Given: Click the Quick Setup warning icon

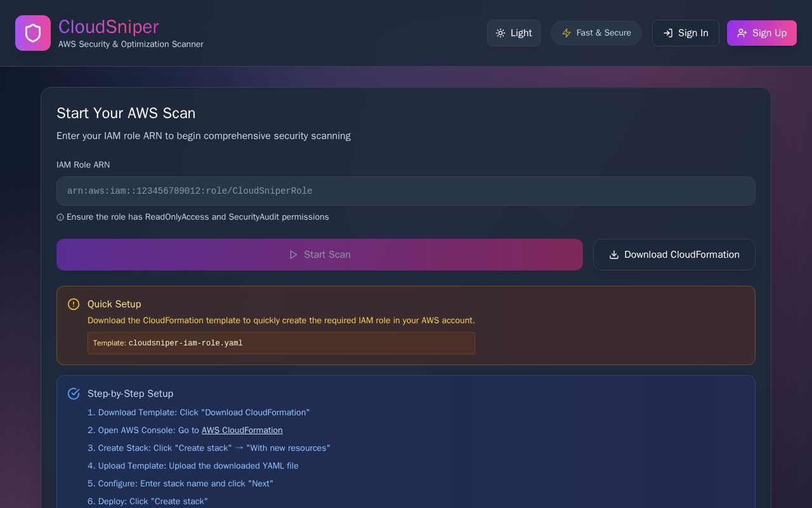Looking at the screenshot, I should tap(74, 304).
